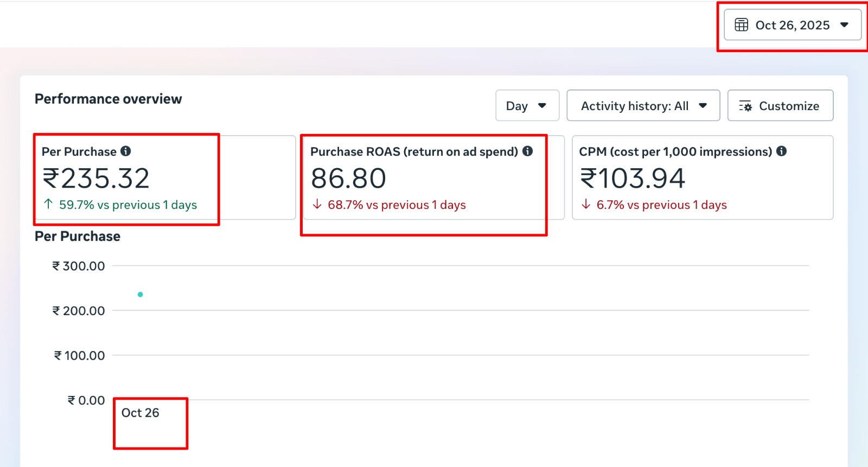This screenshot has width=868, height=467.
Task: Click the caret arrow in Activity history
Action: tap(703, 106)
